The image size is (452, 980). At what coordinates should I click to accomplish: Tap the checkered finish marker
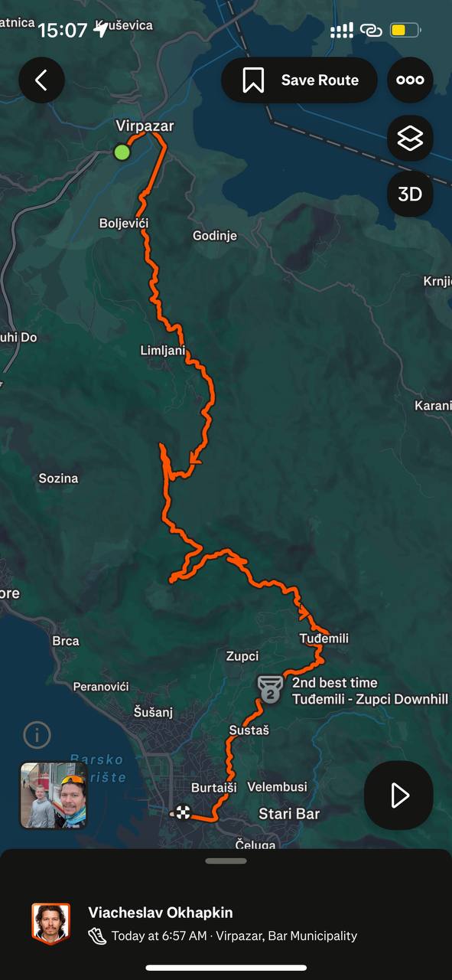point(181,813)
